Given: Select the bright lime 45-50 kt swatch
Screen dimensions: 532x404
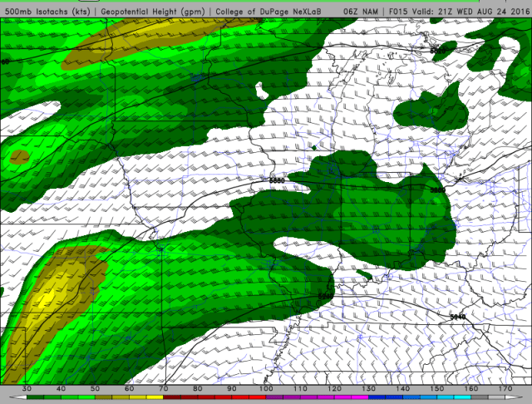Looking at the screenshot, I should pos(86,397).
